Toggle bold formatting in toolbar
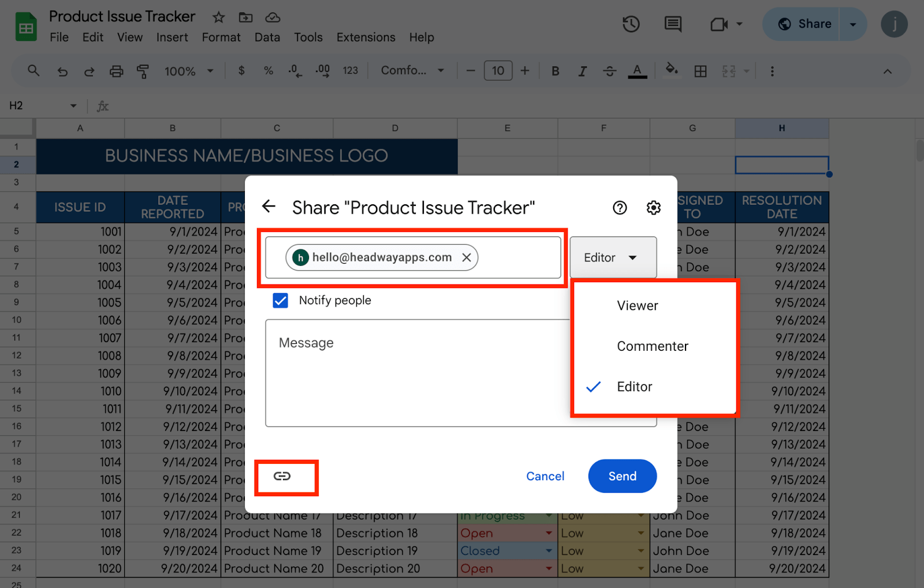Viewport: 924px width, 588px height. tap(555, 71)
